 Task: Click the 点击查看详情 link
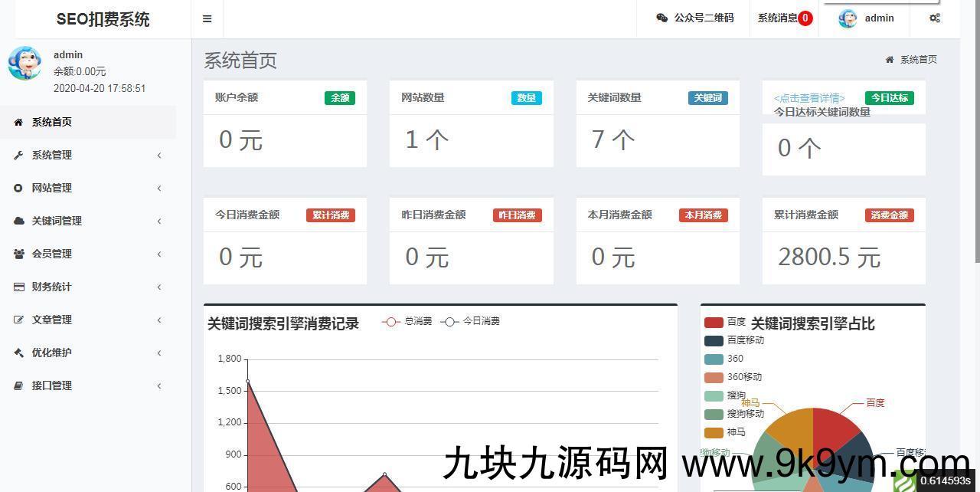pos(809,98)
